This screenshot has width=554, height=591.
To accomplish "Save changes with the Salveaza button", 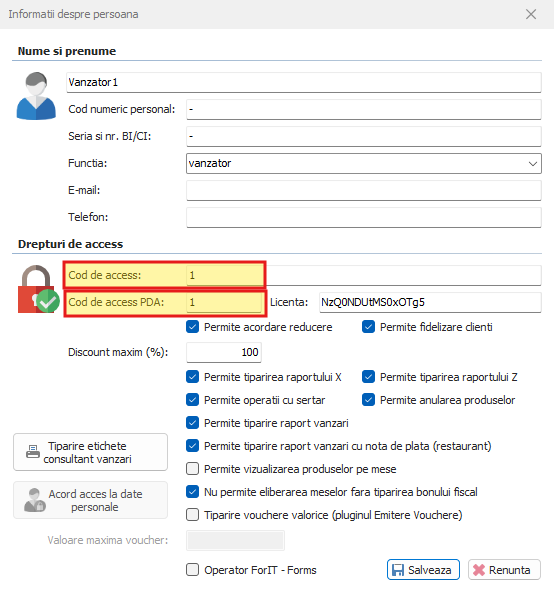I will (x=423, y=570).
